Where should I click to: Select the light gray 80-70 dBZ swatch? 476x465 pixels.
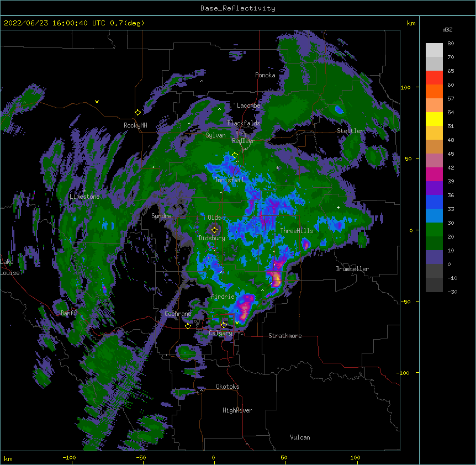[434, 50]
